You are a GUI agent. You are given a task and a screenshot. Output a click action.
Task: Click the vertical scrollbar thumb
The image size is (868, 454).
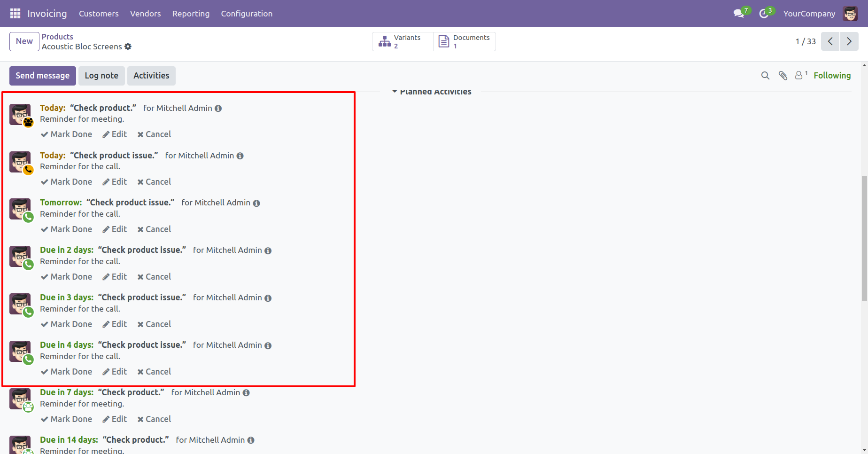864,239
